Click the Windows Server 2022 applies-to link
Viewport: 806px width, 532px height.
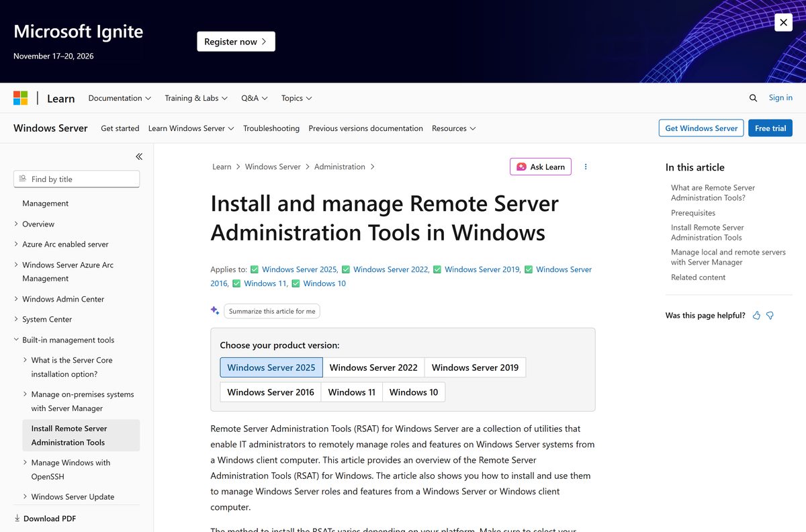(x=391, y=269)
